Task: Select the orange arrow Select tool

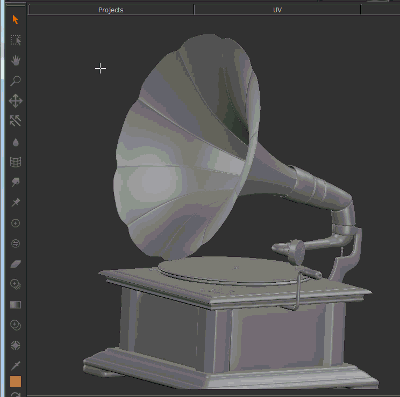Action: tap(15, 20)
